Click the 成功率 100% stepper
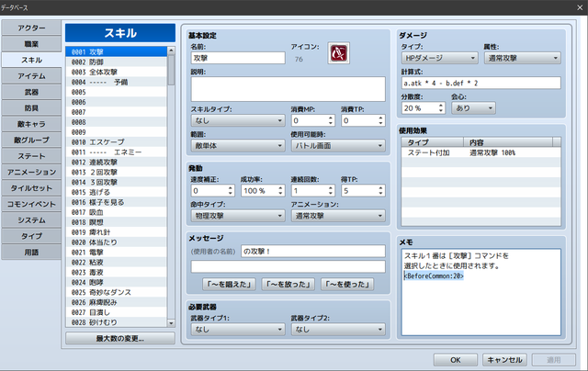This screenshot has height=371, width=588. 263,191
